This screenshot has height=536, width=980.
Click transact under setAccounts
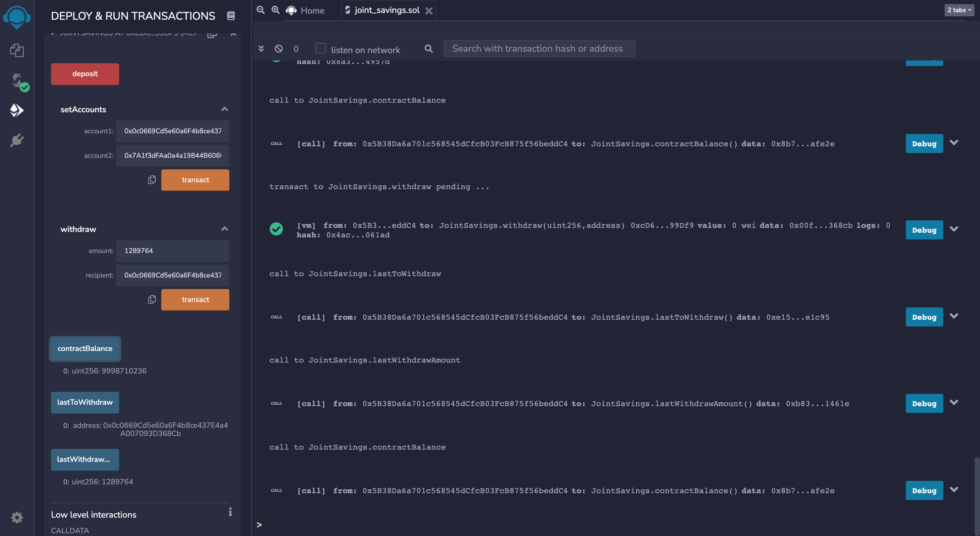point(195,180)
